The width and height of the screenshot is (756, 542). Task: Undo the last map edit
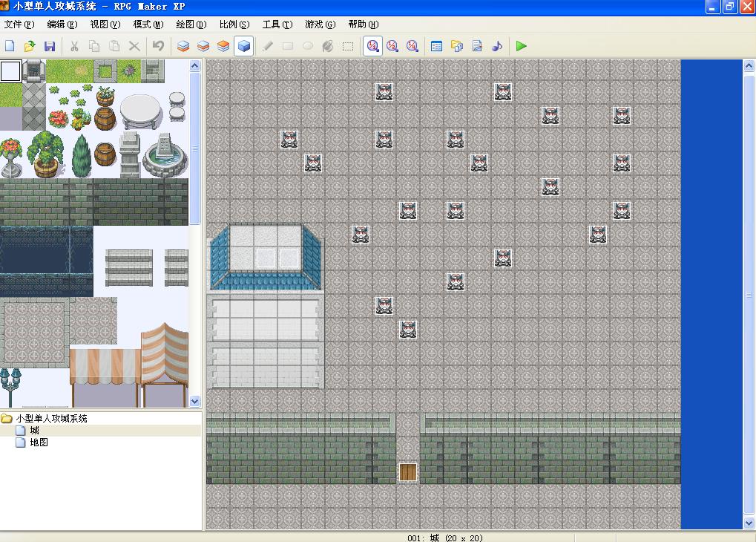[158, 46]
